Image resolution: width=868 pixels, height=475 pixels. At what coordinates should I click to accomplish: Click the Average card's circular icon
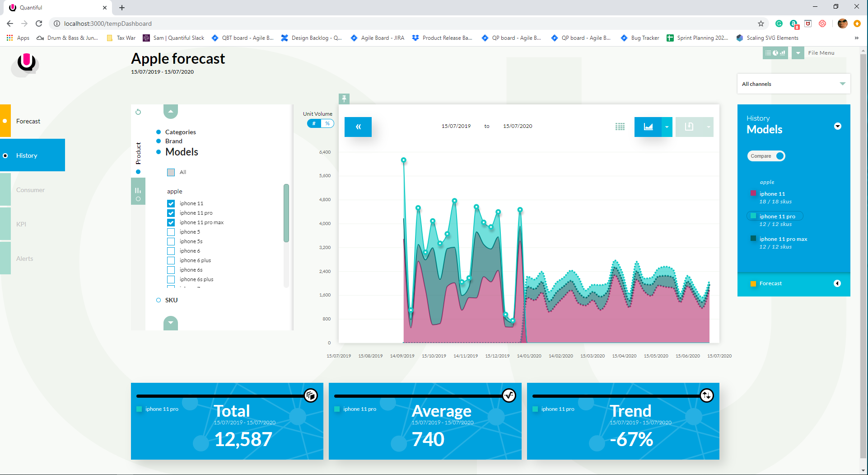tap(509, 396)
